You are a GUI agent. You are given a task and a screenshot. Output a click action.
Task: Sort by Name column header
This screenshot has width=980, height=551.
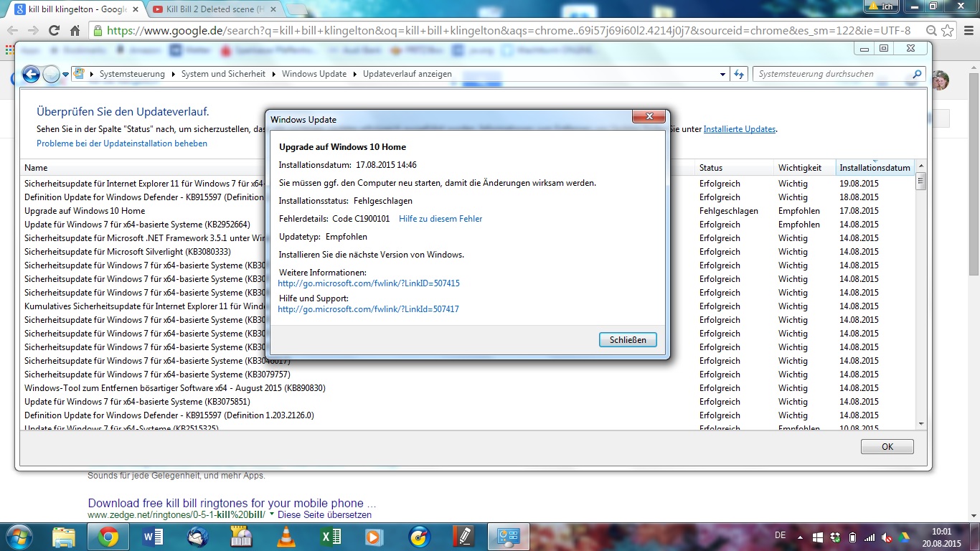pyautogui.click(x=357, y=168)
